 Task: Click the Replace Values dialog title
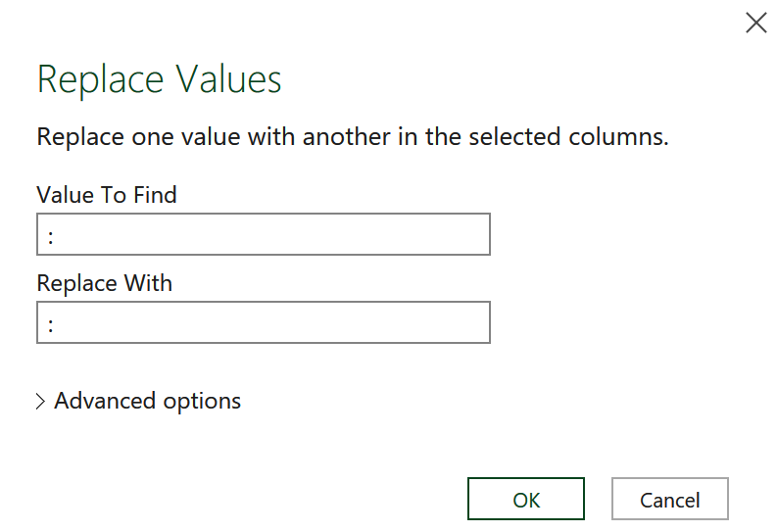click(159, 79)
